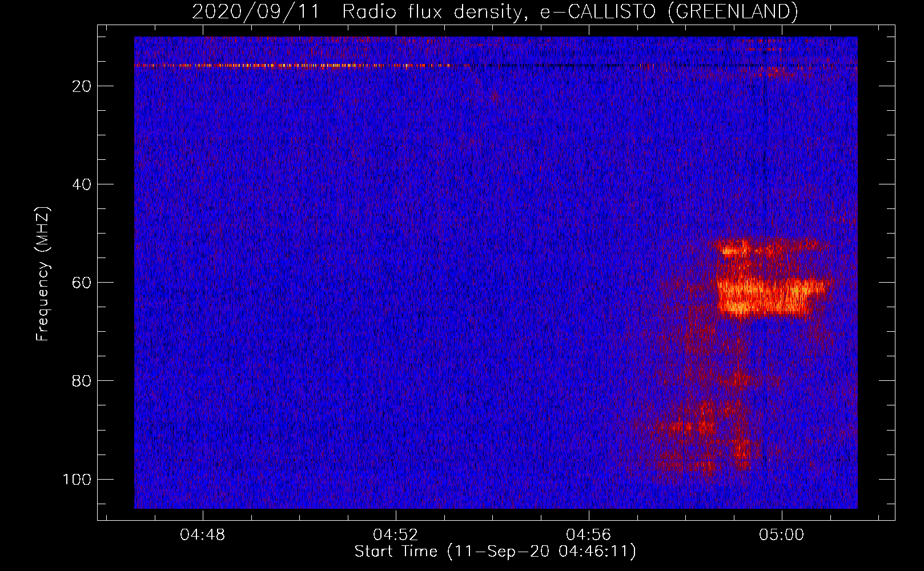Click the '40' frequency tick label

82,184
